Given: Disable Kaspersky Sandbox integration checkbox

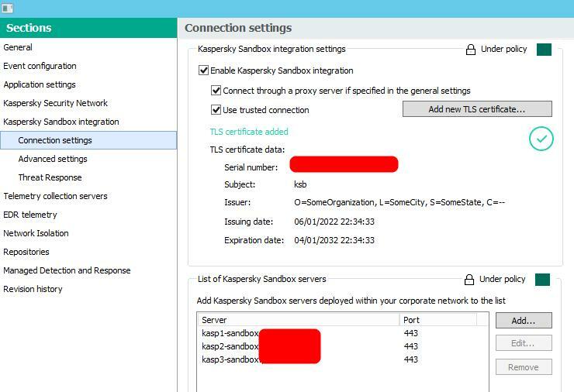Looking at the screenshot, I should (x=204, y=70).
